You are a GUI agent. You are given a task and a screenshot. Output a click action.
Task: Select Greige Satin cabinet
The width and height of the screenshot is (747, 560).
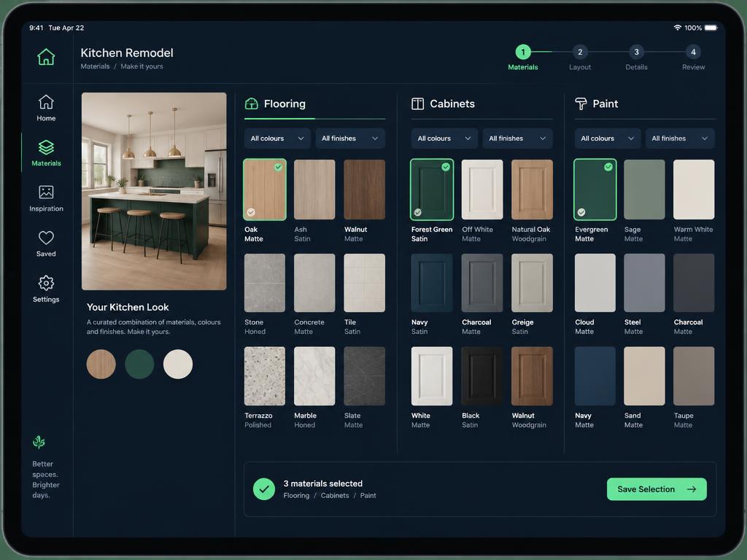pos(532,283)
